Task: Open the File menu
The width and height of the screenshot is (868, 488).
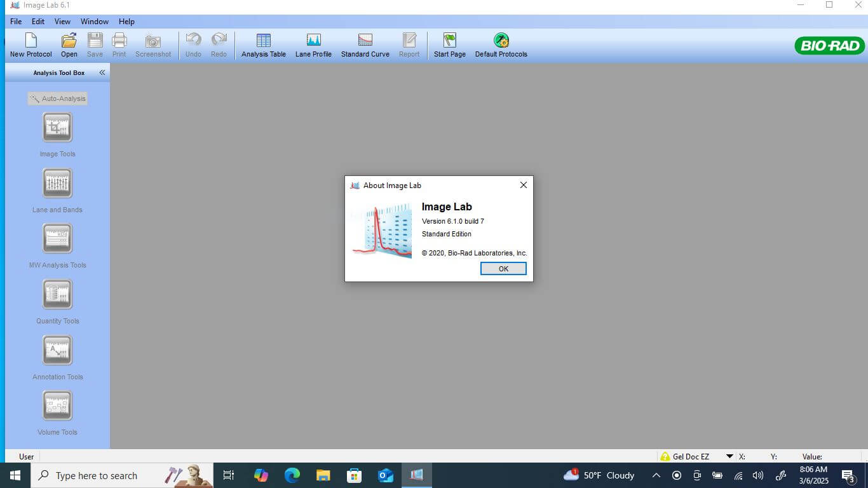Action: tap(16, 22)
